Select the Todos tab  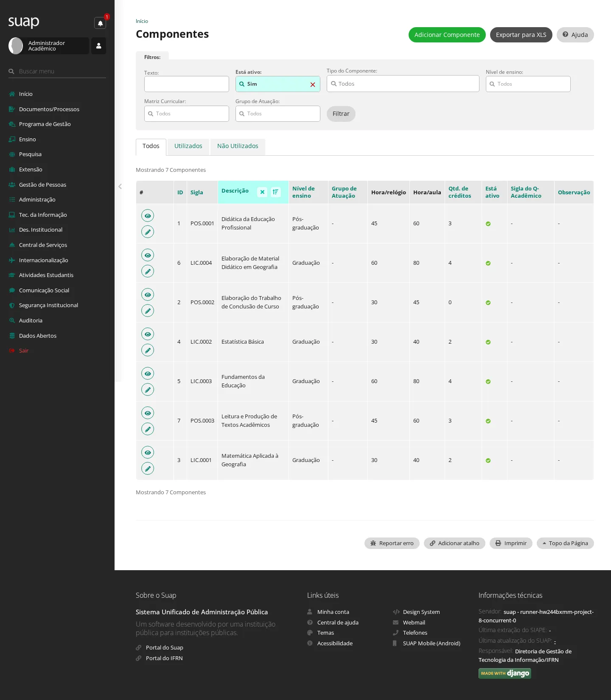[151, 146]
